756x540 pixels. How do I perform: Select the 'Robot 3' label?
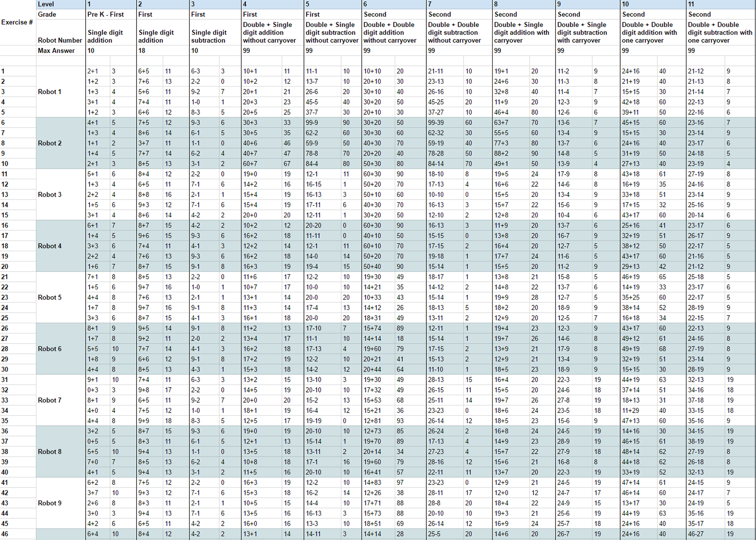pos(50,194)
